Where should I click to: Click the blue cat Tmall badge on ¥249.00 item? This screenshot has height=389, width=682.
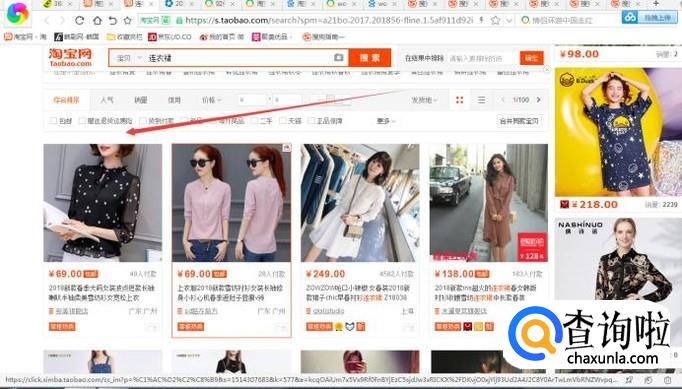pyautogui.click(x=350, y=326)
